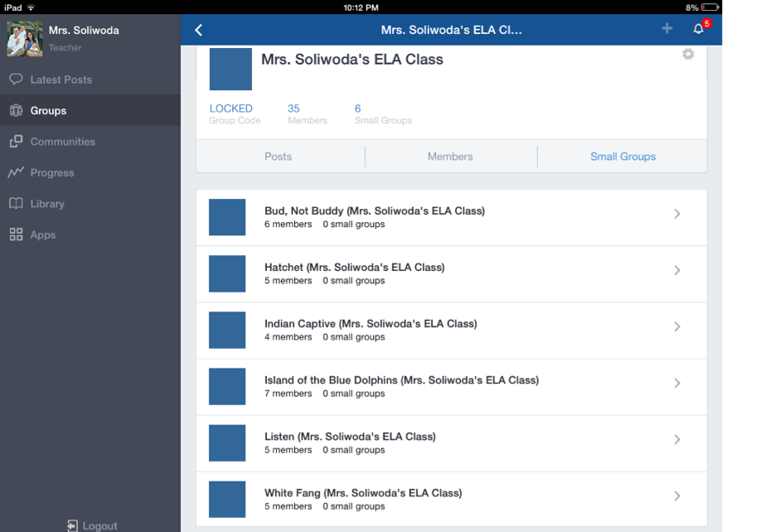Go to Communities in sidebar
This screenshot has width=780, height=532.
click(62, 142)
